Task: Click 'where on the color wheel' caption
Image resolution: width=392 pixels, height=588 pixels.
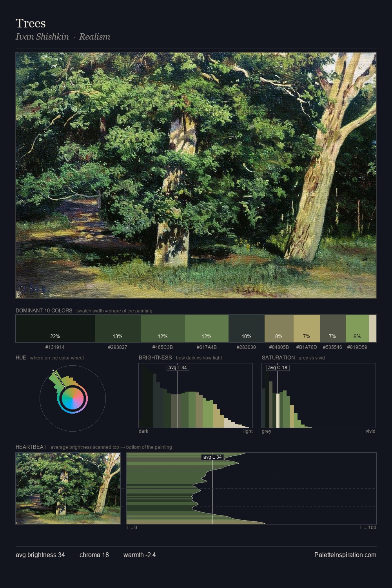Action: point(57,358)
